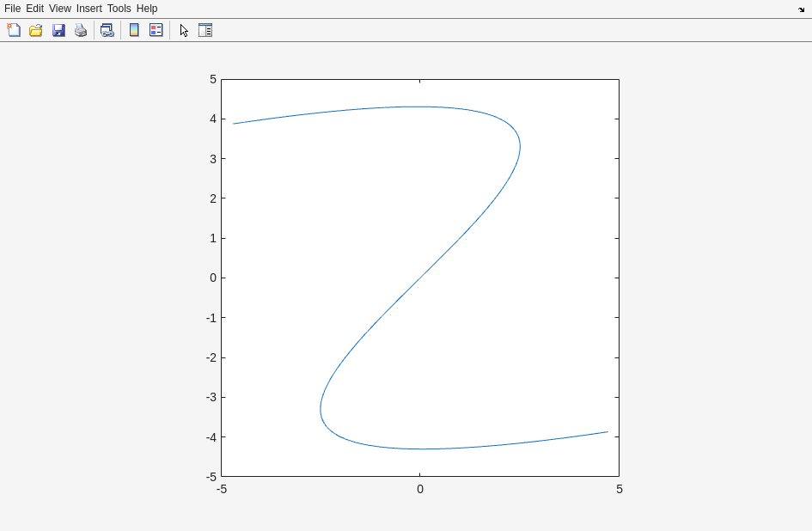The width and height of the screenshot is (812, 531).
Task: Click the New Figure icon
Action: pos(14,30)
